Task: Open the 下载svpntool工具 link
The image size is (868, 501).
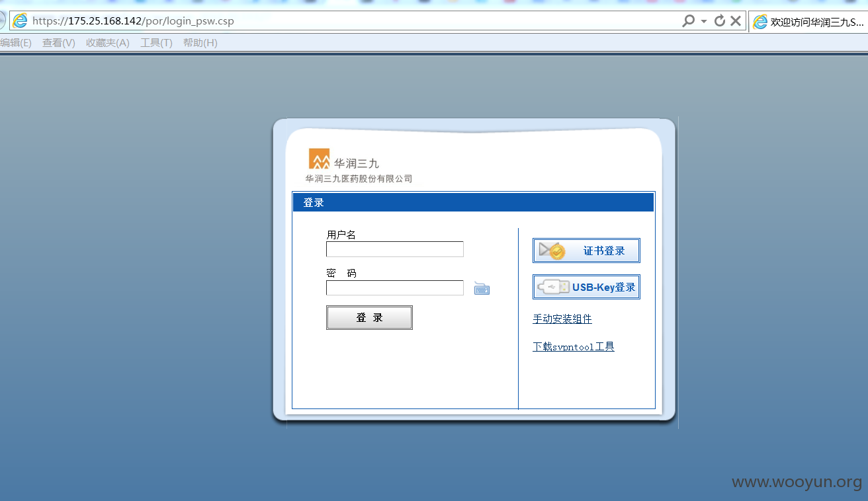Action: [574, 347]
